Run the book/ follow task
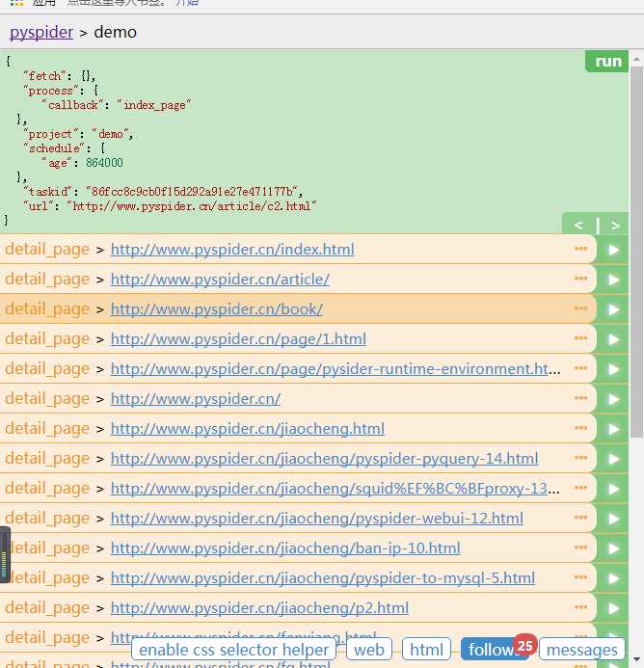This screenshot has height=668, width=644. [x=613, y=309]
